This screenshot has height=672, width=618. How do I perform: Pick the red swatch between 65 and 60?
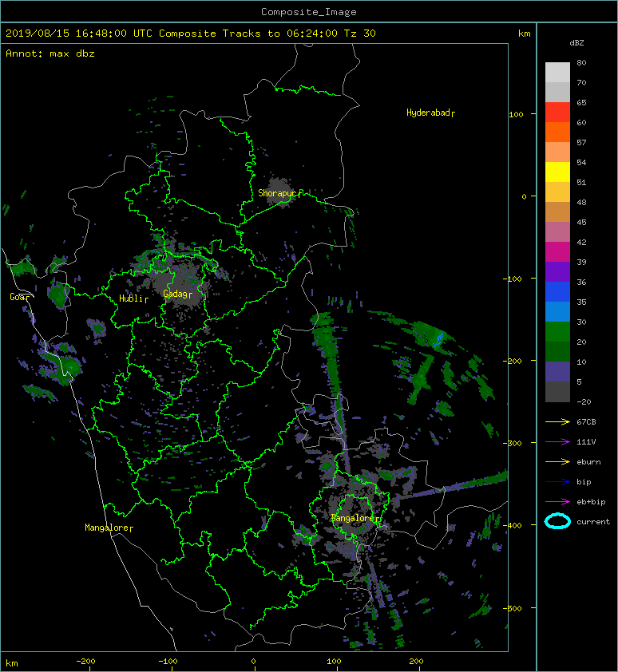pyautogui.click(x=557, y=112)
